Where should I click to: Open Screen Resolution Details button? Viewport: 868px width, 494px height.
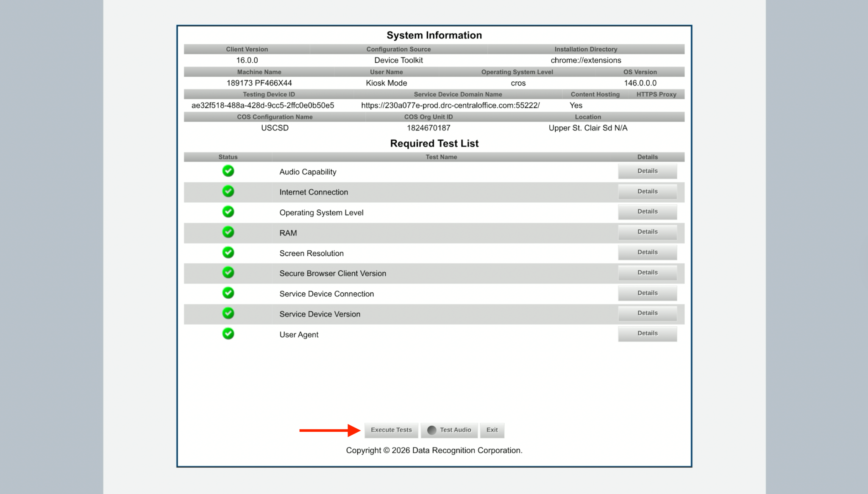pyautogui.click(x=647, y=252)
